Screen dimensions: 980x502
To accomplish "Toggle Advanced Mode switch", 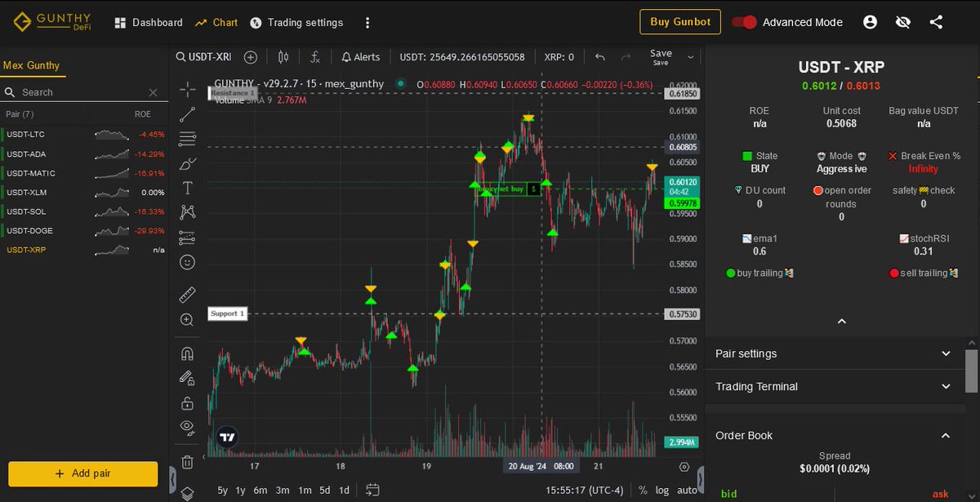I will tap(744, 22).
